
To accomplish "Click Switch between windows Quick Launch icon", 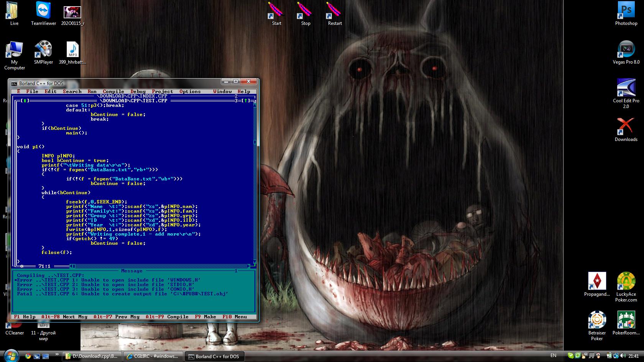I will tap(37, 356).
